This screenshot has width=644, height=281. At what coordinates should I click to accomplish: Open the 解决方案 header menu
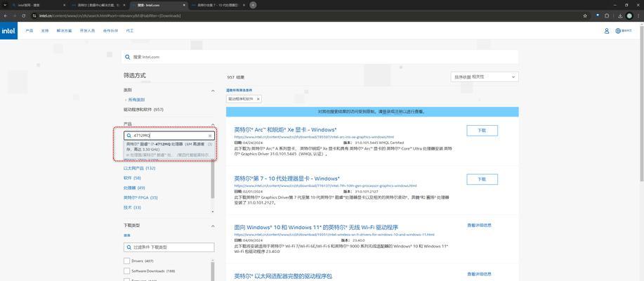coord(64,31)
